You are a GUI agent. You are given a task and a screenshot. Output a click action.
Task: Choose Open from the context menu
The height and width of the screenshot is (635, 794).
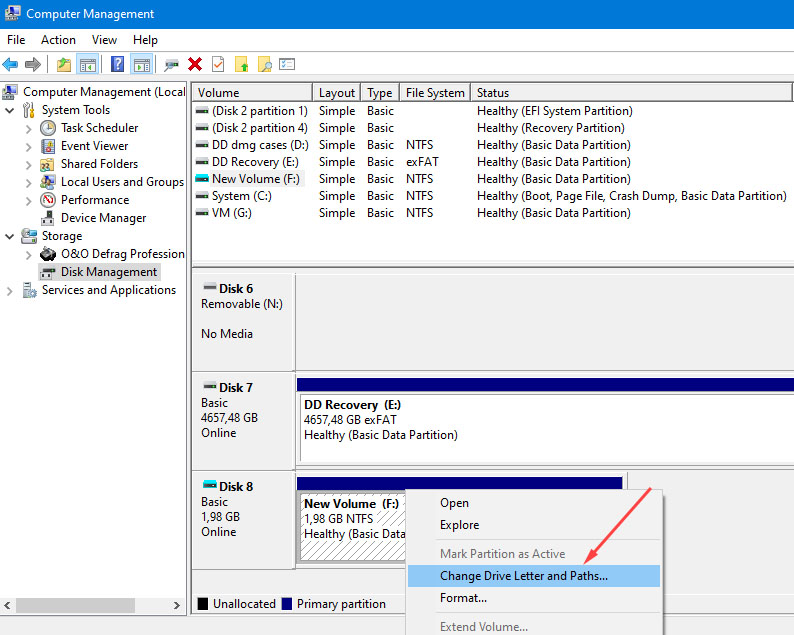pyautogui.click(x=534, y=503)
